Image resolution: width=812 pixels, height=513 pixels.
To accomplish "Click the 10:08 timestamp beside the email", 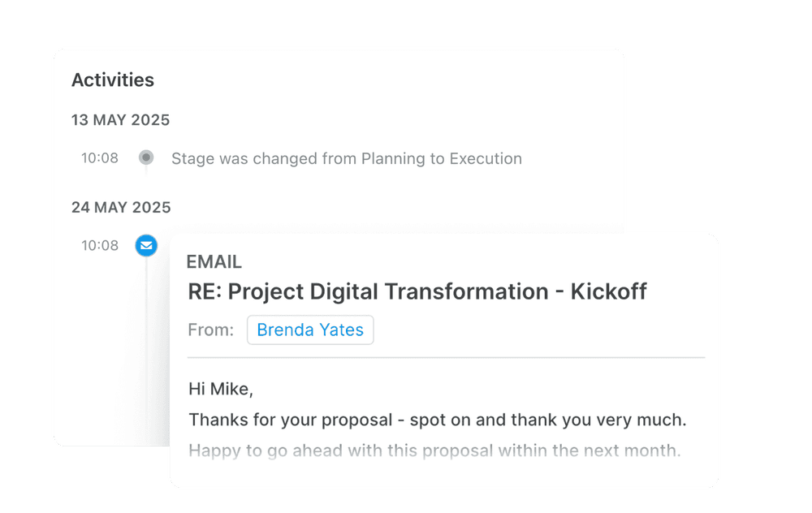I will tap(99, 245).
